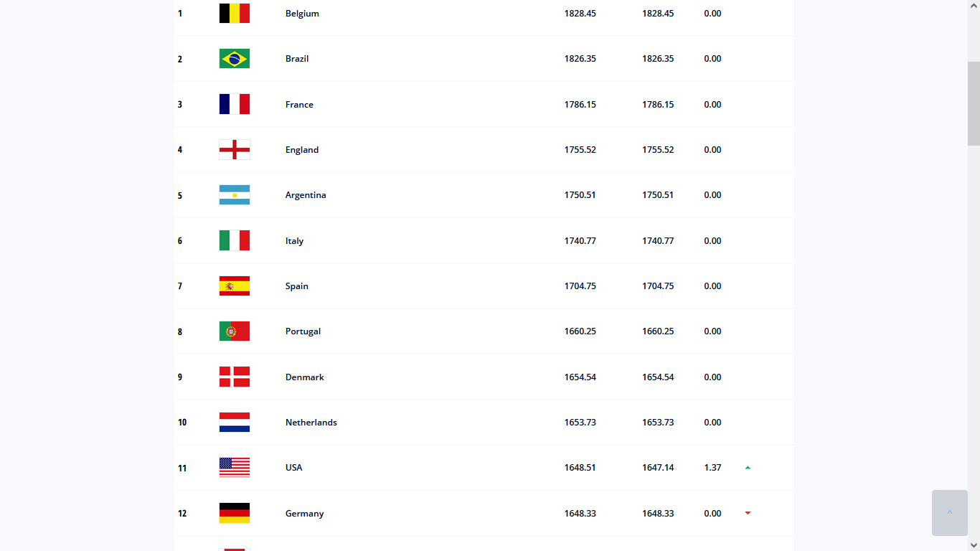Click the Portugal flag icon
This screenshot has height=551, width=980.
[234, 331]
